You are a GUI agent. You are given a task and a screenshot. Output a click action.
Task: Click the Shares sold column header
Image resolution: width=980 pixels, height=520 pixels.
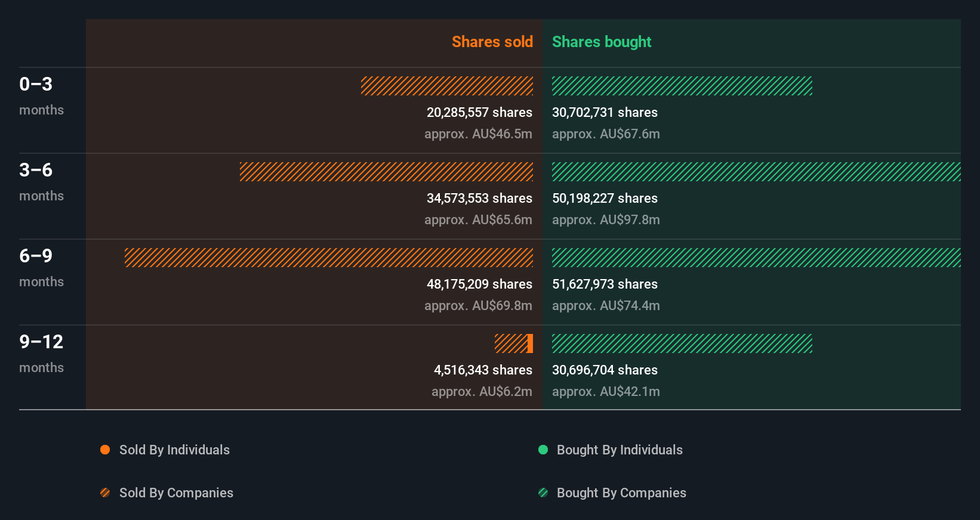point(492,42)
